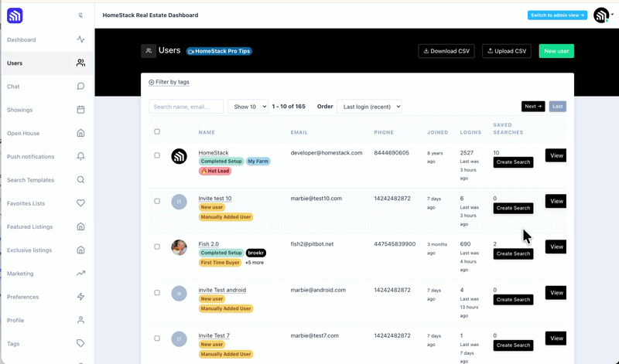Image resolution: width=619 pixels, height=364 pixels.
Task: Click the LOGINS column header
Action: pyautogui.click(x=470, y=132)
